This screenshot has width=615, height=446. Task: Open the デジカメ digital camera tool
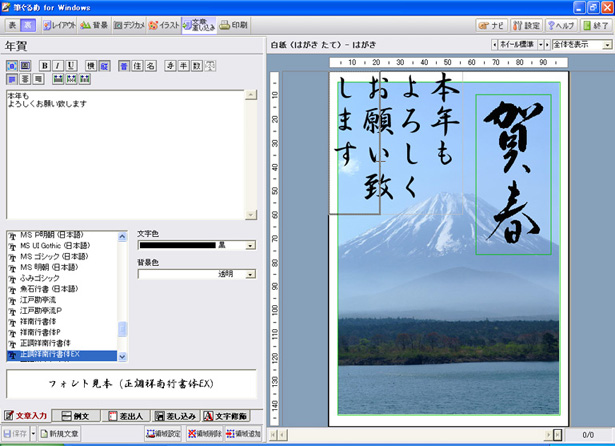(129, 25)
